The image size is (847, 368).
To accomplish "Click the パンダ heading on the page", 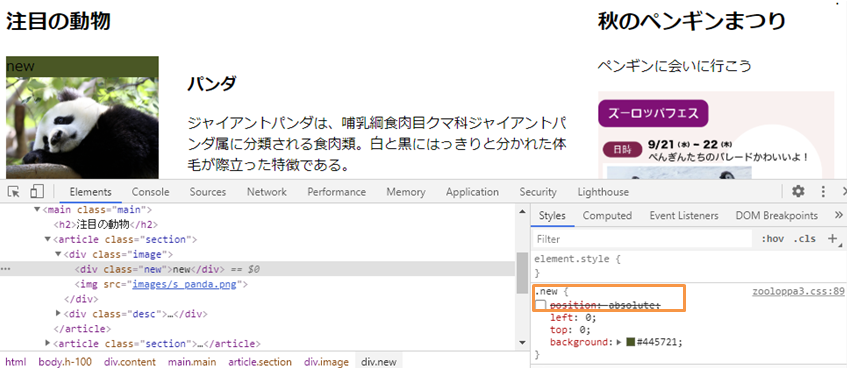I will coord(212,84).
